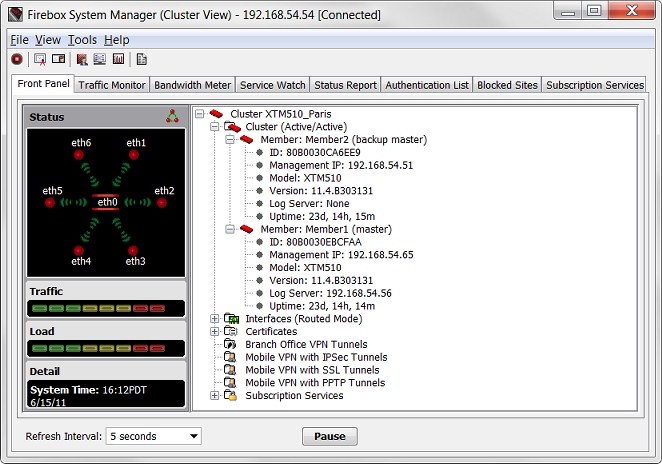Click the eth4 red indicator dot
The height and width of the screenshot is (464, 662).
point(79,251)
